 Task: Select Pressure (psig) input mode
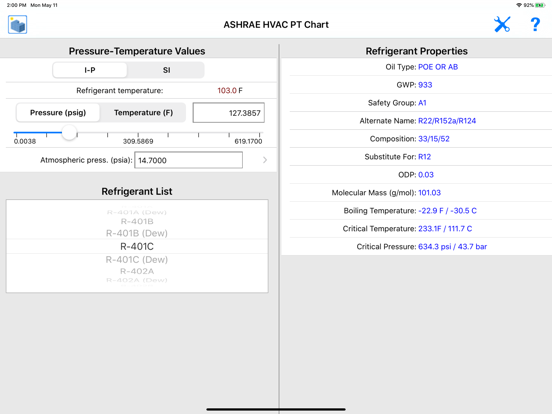tap(58, 113)
